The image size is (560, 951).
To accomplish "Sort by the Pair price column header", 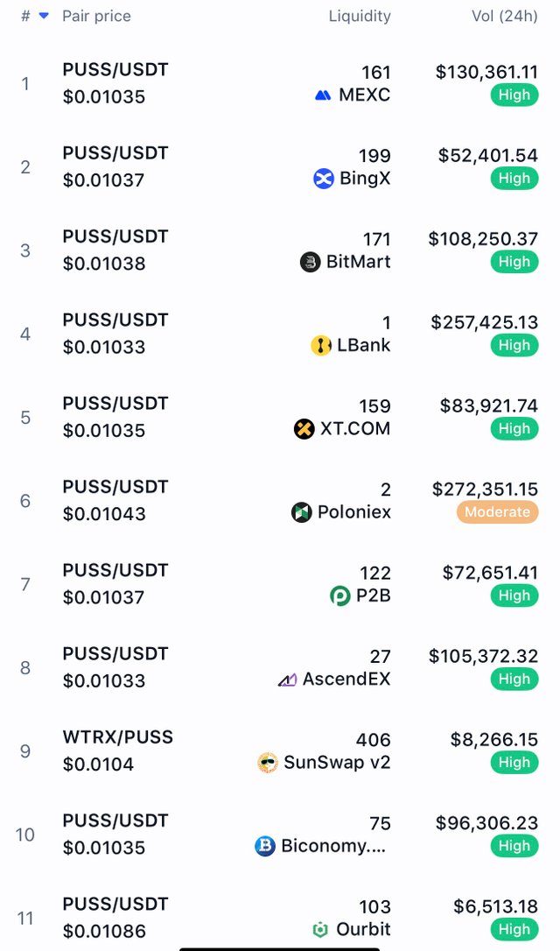I will click(96, 16).
